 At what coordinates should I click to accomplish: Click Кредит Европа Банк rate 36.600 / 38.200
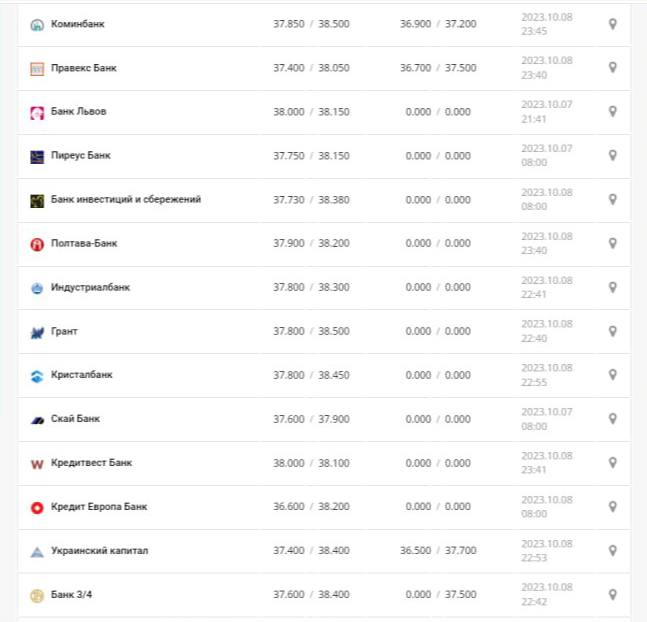(311, 507)
